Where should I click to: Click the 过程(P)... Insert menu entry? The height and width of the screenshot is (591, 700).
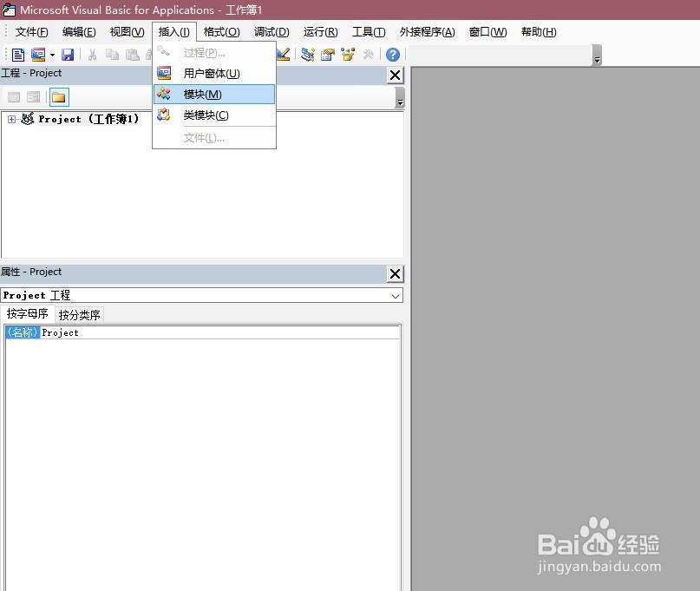(214, 53)
